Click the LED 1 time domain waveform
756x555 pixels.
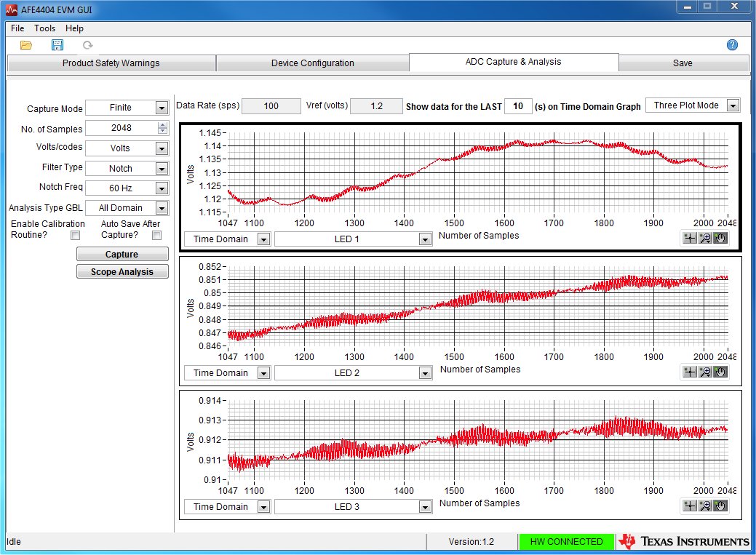tap(477, 172)
